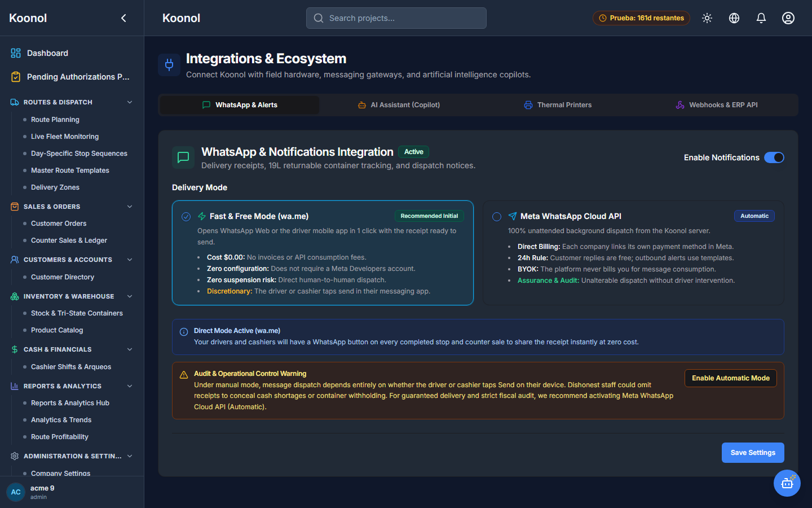Open Customer Directory
Viewport: 812px width, 508px height.
63,277
